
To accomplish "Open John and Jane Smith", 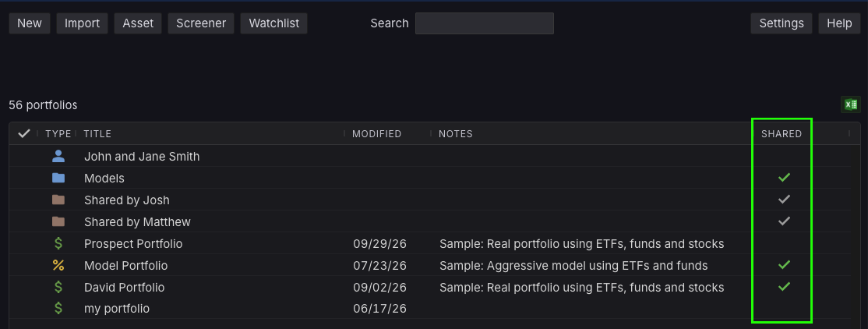I will pyautogui.click(x=142, y=157).
